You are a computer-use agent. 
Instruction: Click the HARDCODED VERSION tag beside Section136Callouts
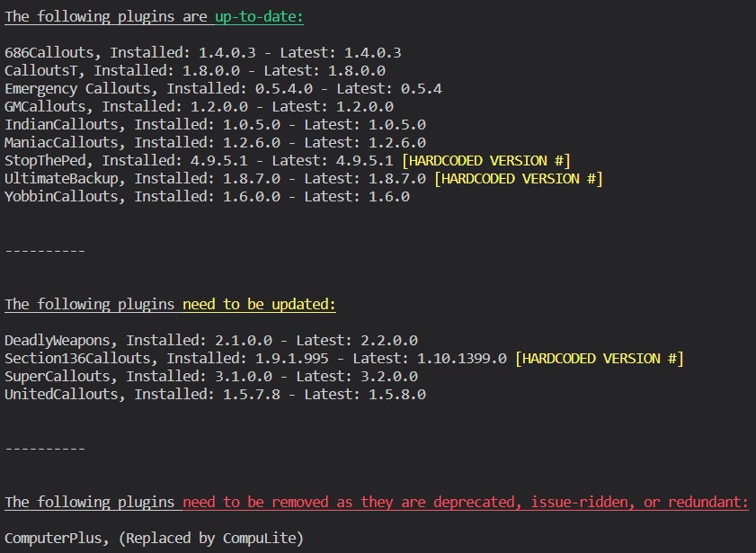pyautogui.click(x=599, y=359)
